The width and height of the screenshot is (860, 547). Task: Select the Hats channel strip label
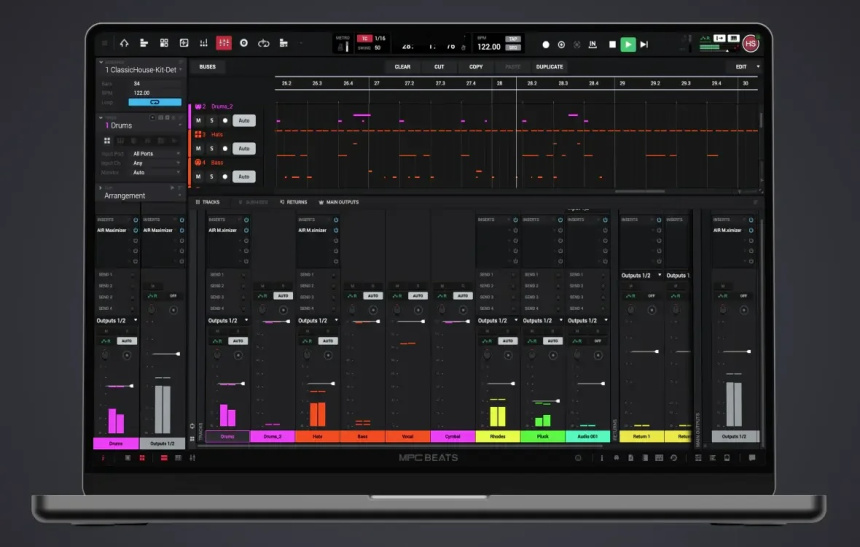pos(318,437)
